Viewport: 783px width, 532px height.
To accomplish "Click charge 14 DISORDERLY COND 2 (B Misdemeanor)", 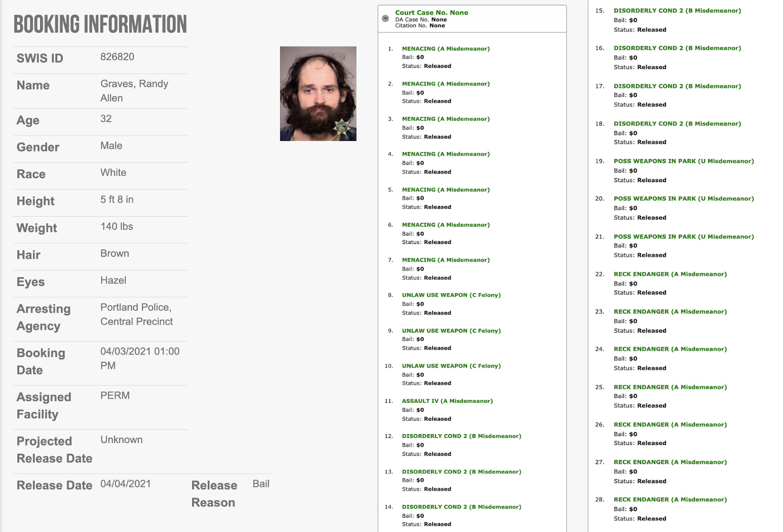I will tap(461, 507).
